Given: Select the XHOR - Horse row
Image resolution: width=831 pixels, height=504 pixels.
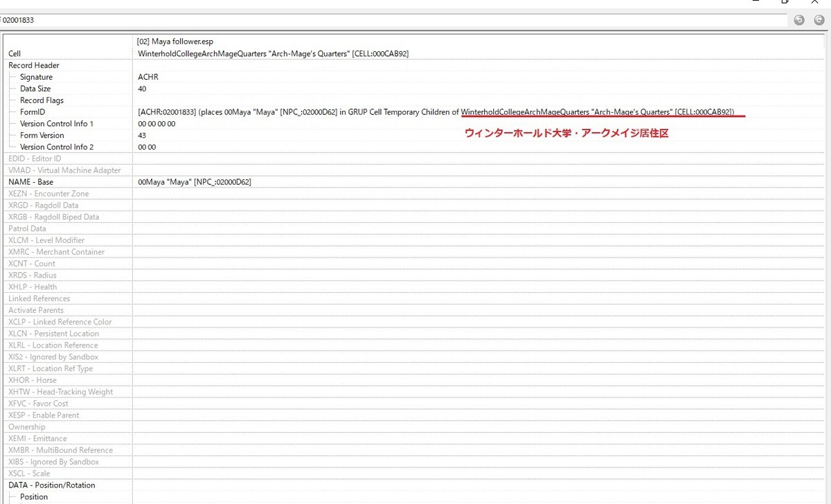Looking at the screenshot, I should pyautogui.click(x=33, y=380).
